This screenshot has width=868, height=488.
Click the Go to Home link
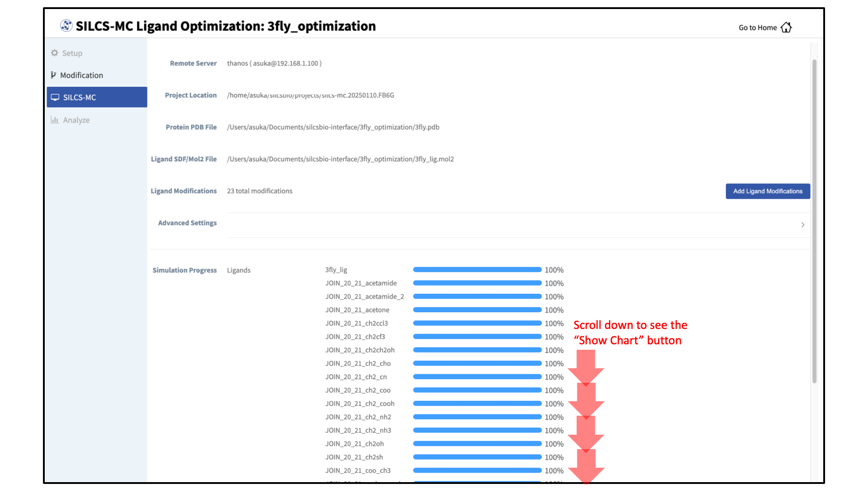tap(757, 28)
